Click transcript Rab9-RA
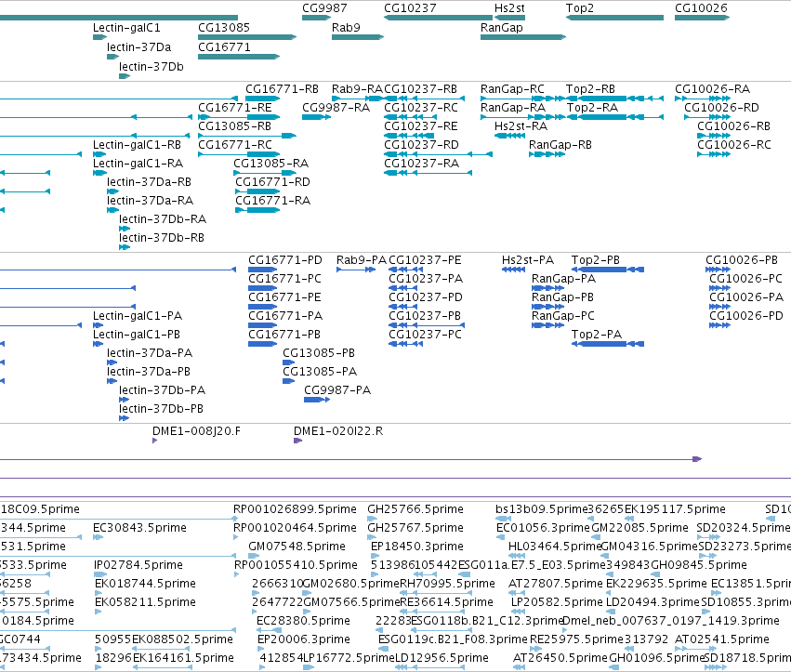This screenshot has height=672, width=791. (x=357, y=89)
